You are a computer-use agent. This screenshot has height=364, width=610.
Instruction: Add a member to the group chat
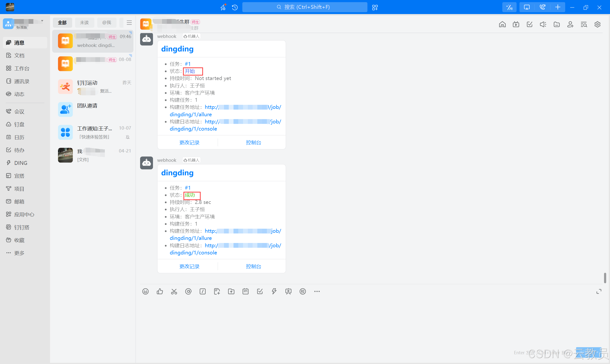pyautogui.click(x=570, y=24)
